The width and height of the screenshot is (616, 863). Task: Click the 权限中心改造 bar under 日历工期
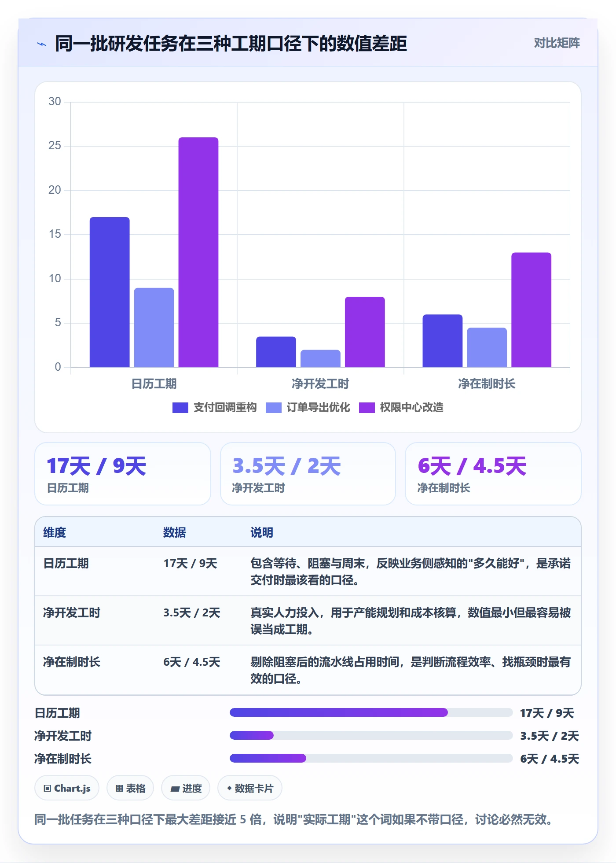(x=198, y=252)
